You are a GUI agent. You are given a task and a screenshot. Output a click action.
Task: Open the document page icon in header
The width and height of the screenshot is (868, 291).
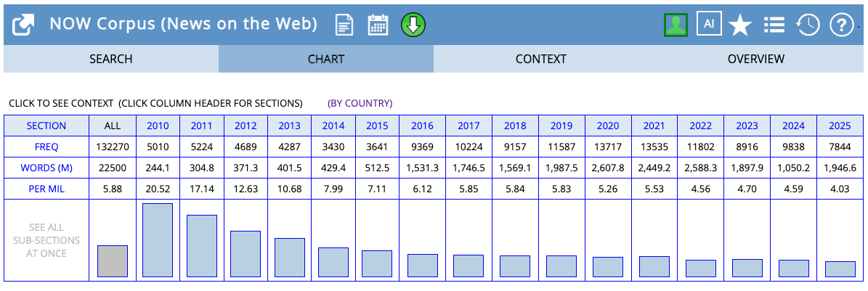(x=344, y=25)
